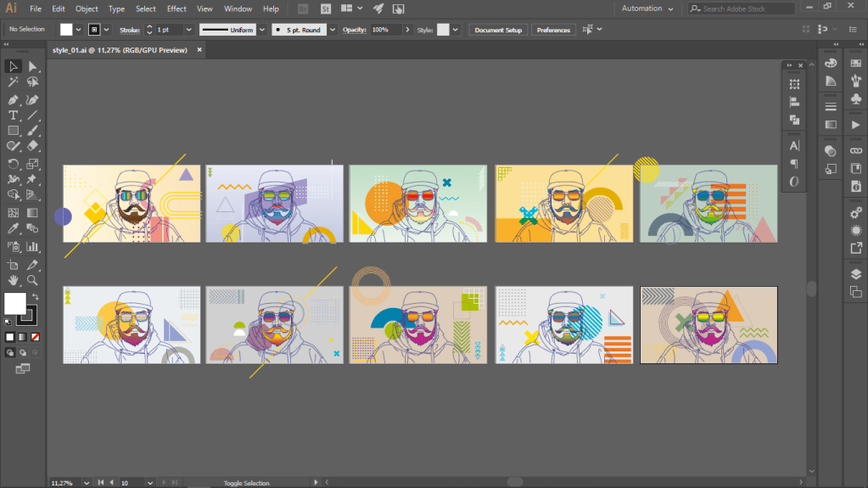Image resolution: width=868 pixels, height=488 pixels.
Task: Choose the Magic Wand tool
Action: click(14, 82)
